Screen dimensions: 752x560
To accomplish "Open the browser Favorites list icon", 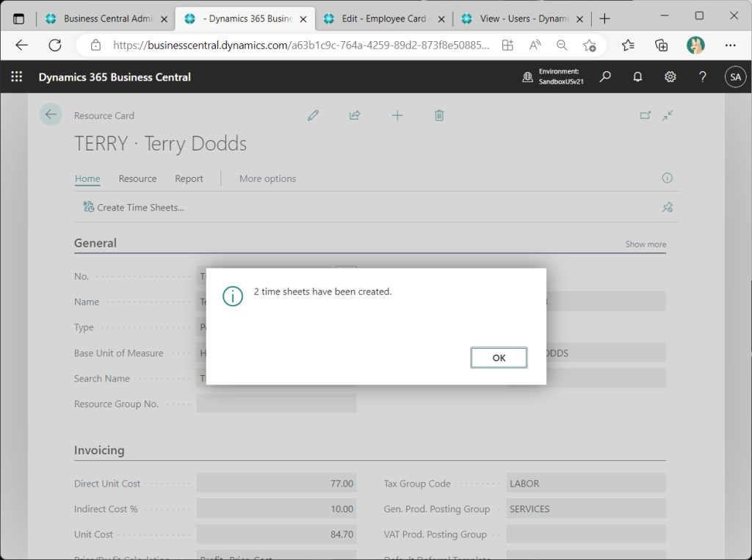I will [628, 46].
